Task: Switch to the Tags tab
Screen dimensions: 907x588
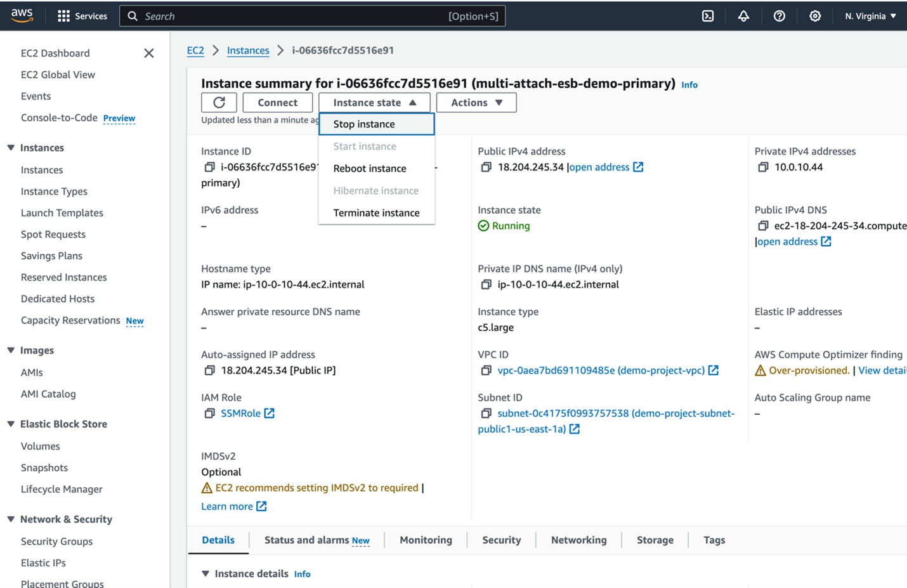Action: 714,540
